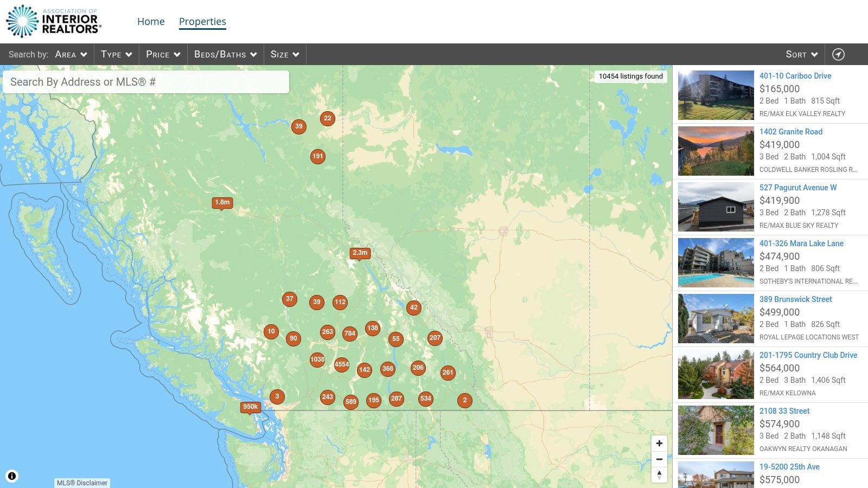Screen dimensions: 868x488
Task: Switch to the Properties tab
Action: tap(202, 22)
